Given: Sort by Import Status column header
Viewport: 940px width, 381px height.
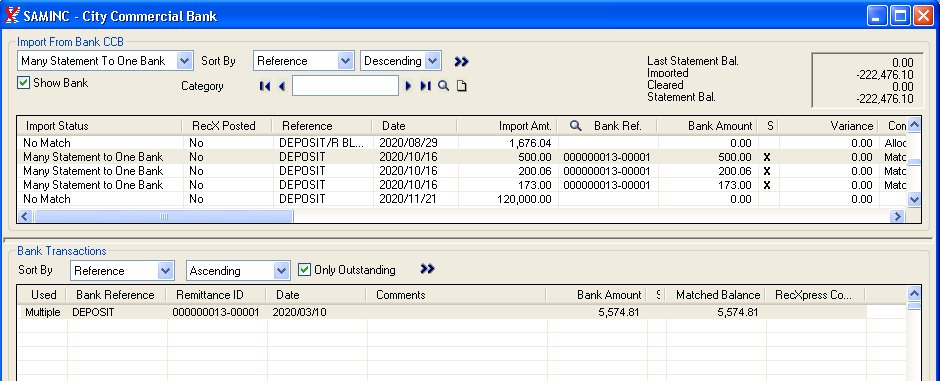Looking at the screenshot, I should click(x=57, y=126).
